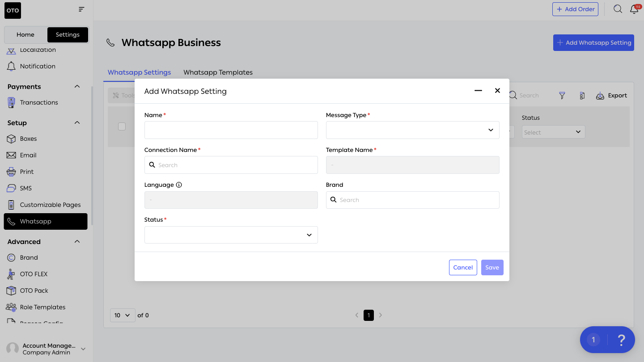Select the Whatsapp Settings tab
Screen dimensions: 644x362
coord(139,72)
